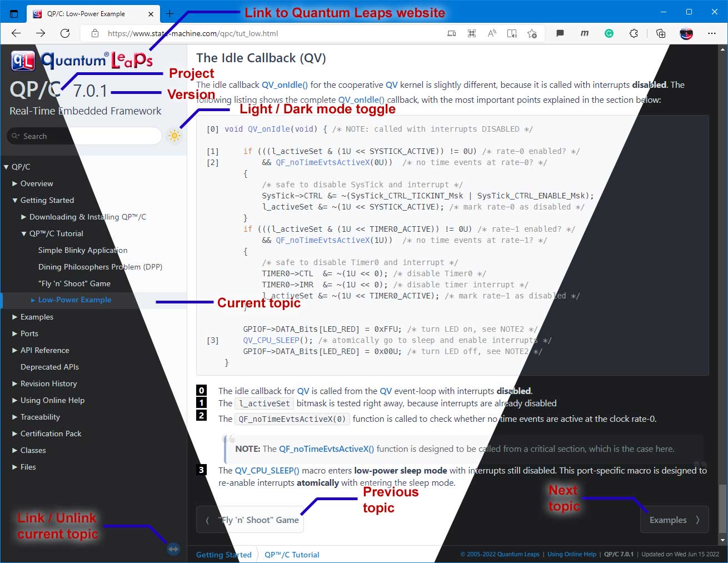
Task: Open browser settings three-dots menu
Action: point(712,33)
